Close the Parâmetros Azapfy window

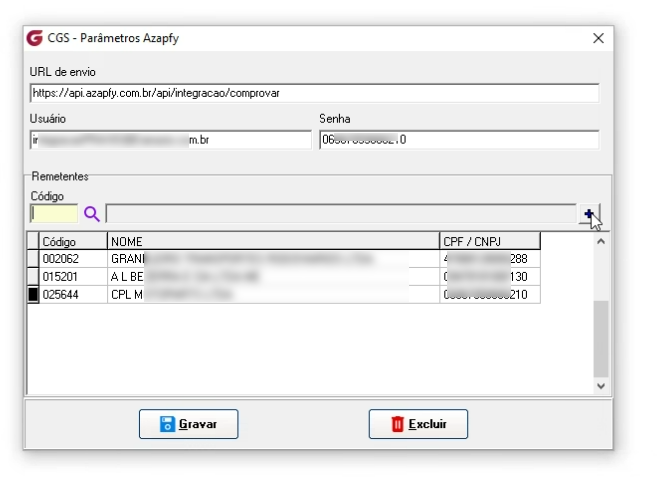(598, 38)
